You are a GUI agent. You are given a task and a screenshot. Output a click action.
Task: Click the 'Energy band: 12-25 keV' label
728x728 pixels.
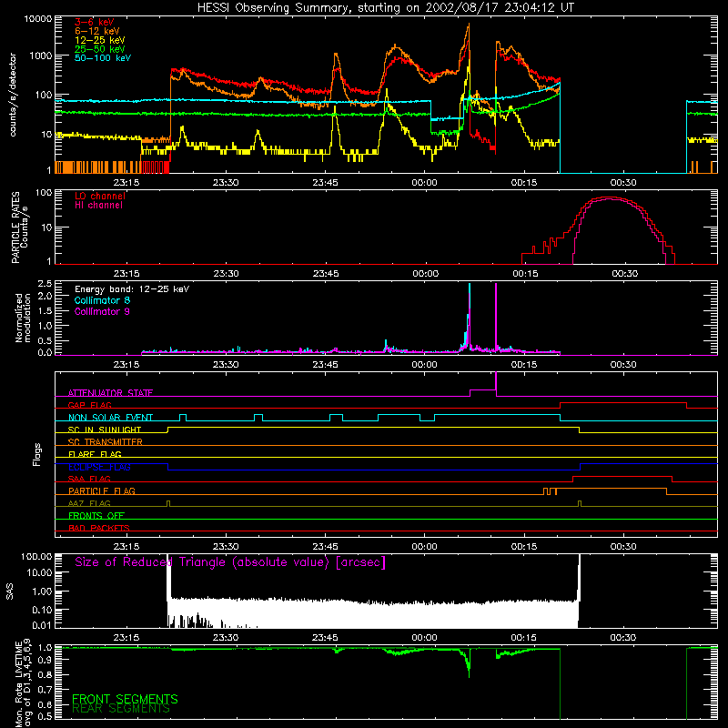point(132,289)
